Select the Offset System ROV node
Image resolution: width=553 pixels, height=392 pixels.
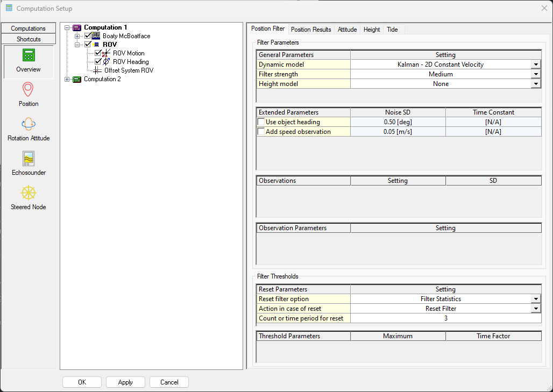click(x=129, y=70)
